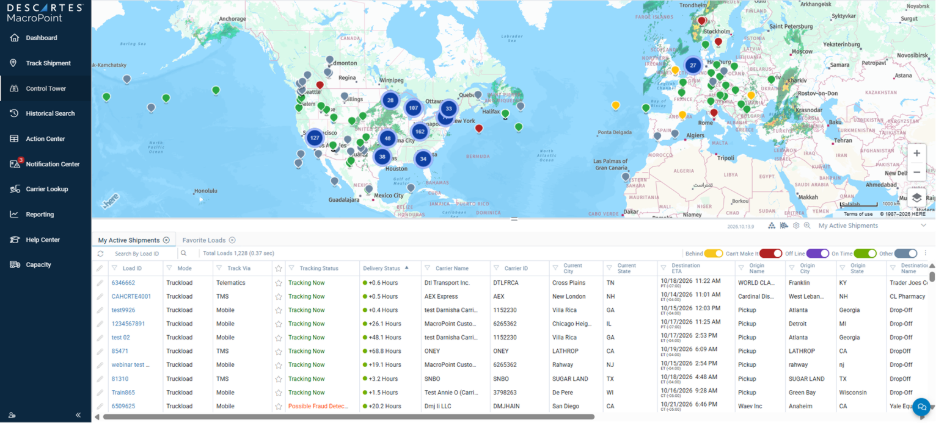Select the My Active Shipments tab
The width and height of the screenshot is (936, 423).
tap(134, 240)
